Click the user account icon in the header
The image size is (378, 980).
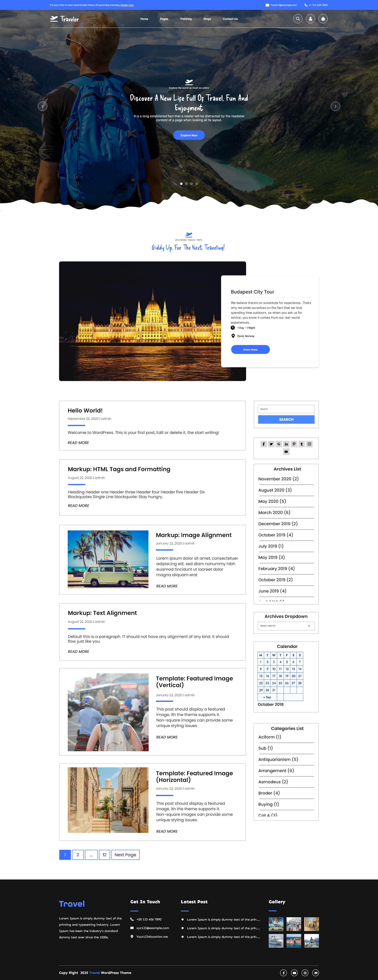tap(310, 19)
